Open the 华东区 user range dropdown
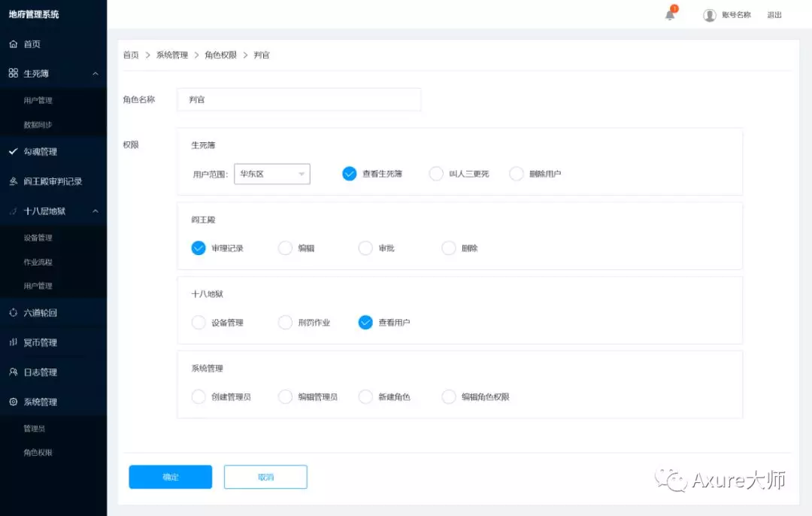 [x=272, y=174]
